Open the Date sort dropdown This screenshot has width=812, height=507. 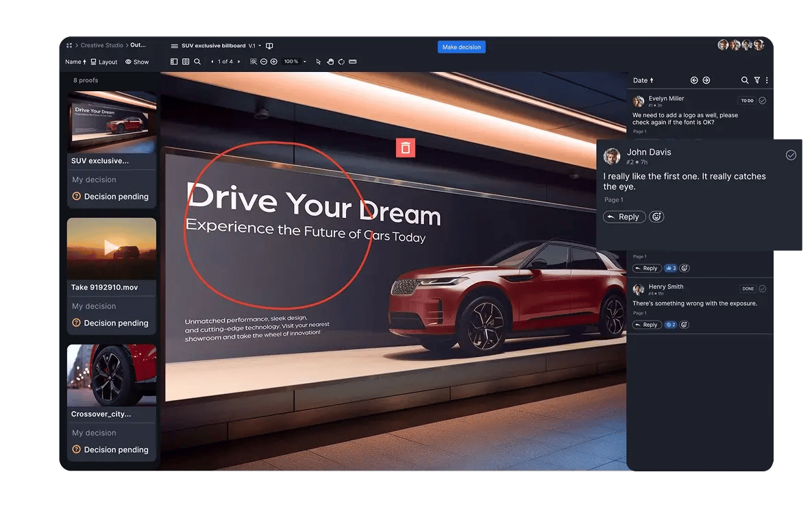pyautogui.click(x=643, y=80)
